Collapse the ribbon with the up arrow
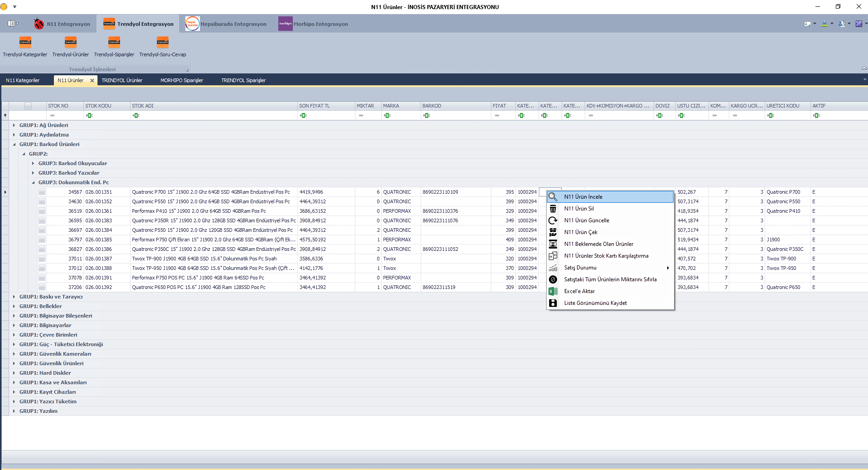Viewport: 868px width, 470px height. coord(864,68)
